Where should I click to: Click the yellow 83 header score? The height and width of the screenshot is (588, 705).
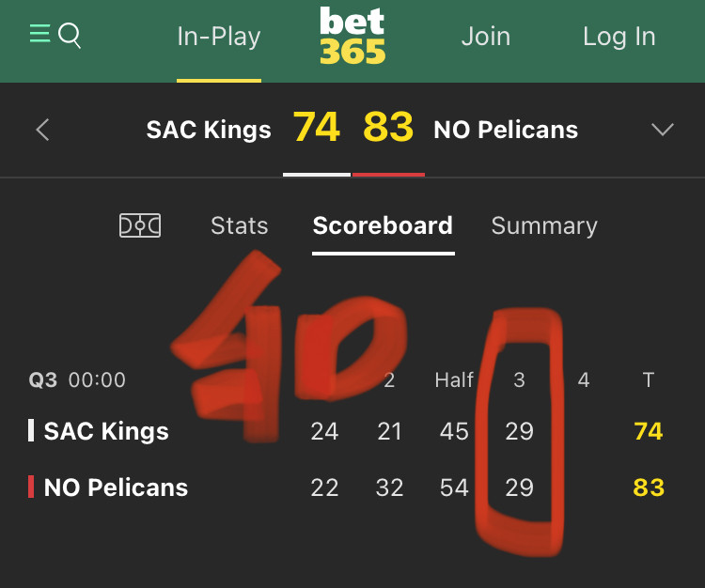(x=388, y=127)
